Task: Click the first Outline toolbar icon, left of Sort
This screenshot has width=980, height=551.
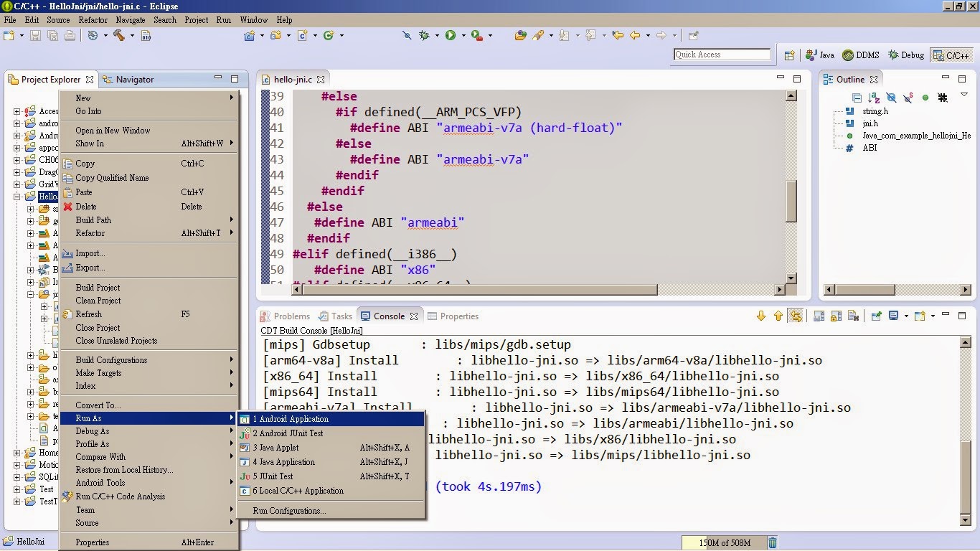Action: click(857, 98)
